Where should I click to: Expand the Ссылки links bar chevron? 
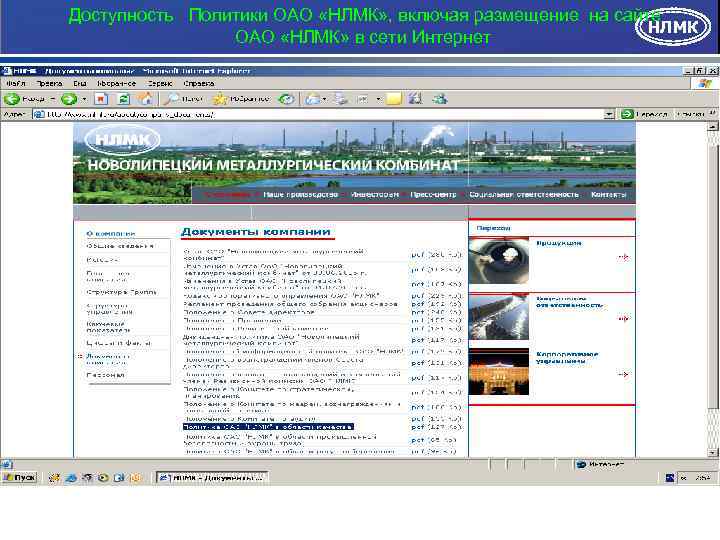click(x=713, y=113)
